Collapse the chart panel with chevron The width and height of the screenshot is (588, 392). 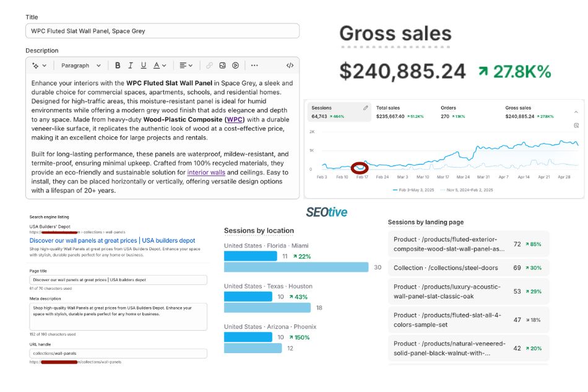pyautogui.click(x=576, y=112)
